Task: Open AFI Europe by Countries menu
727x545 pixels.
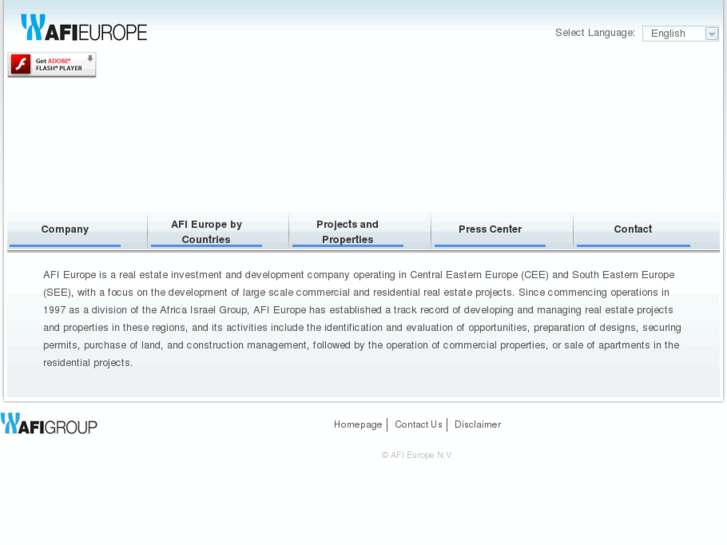Action: coord(206,231)
